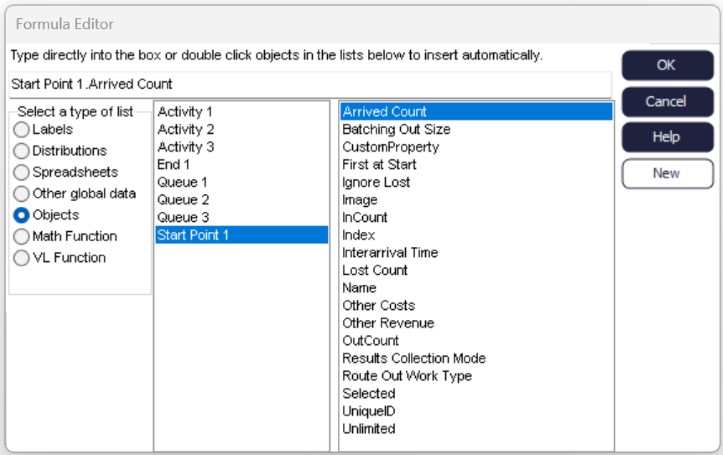
Task: Select the Ignore Lost property
Action: coord(476,182)
